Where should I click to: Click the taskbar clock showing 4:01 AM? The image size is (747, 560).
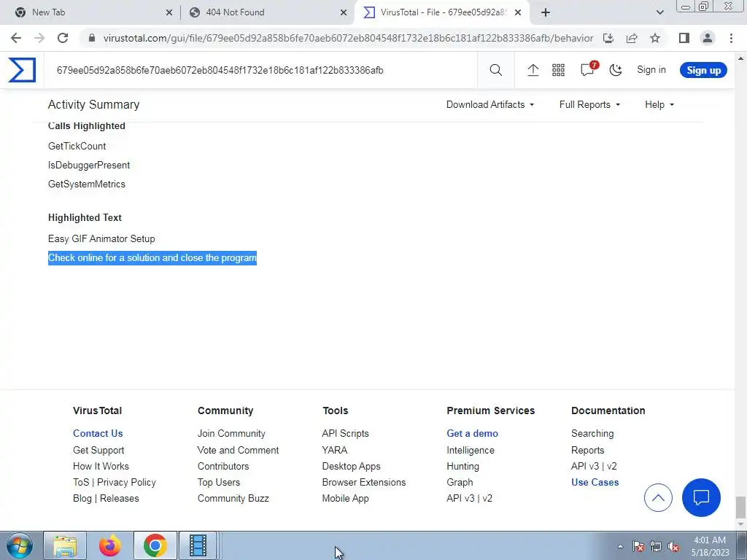(x=710, y=546)
